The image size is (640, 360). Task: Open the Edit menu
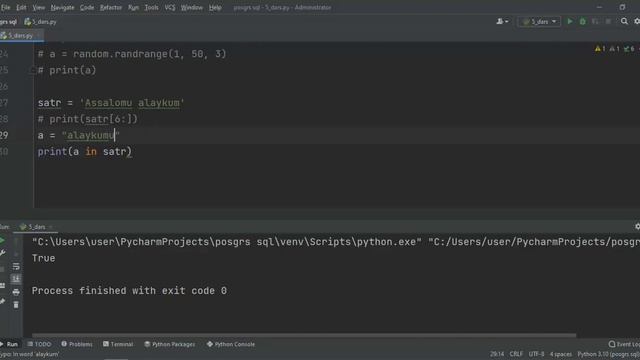(x=21, y=7)
